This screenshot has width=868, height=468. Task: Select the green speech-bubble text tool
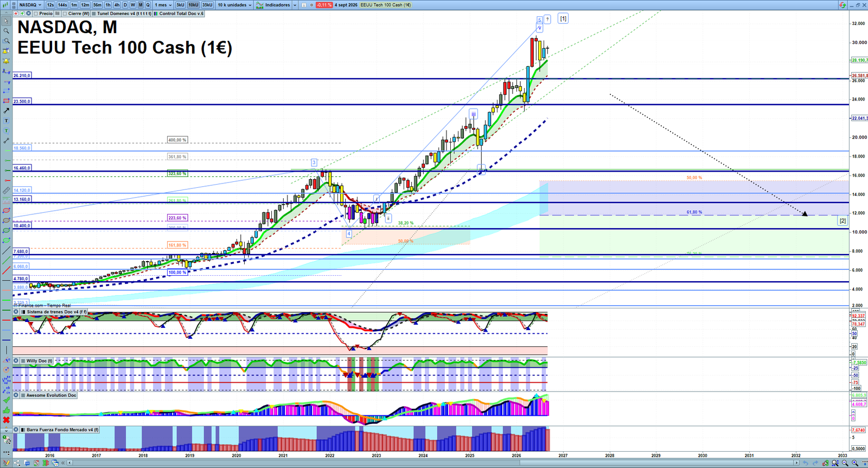[x=7, y=131]
